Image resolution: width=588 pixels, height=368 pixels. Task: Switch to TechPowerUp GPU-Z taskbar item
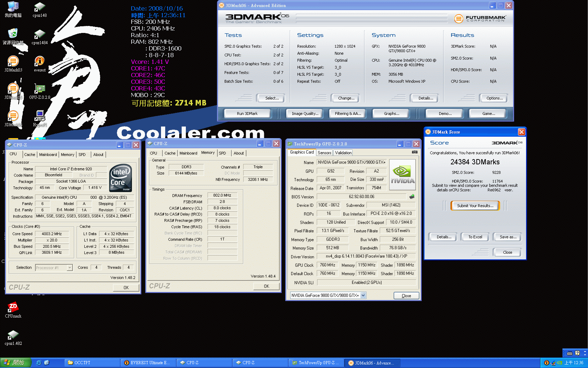pos(316,363)
